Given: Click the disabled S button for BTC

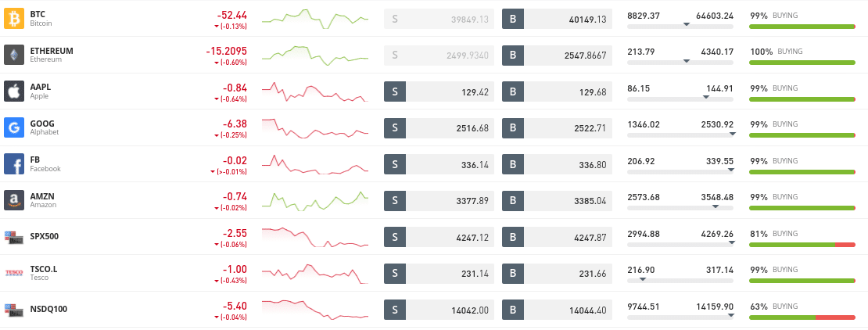Looking at the screenshot, I should 395,19.
